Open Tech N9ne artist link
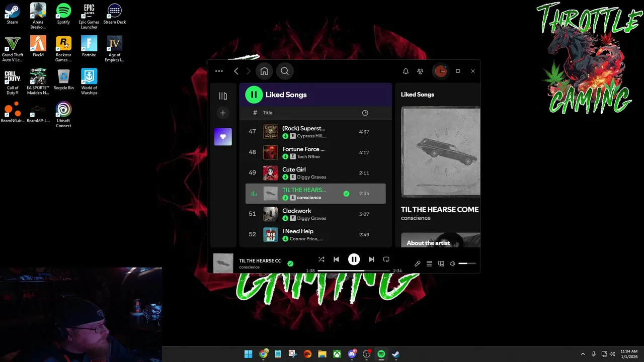The image size is (644, 362). pyautogui.click(x=309, y=156)
